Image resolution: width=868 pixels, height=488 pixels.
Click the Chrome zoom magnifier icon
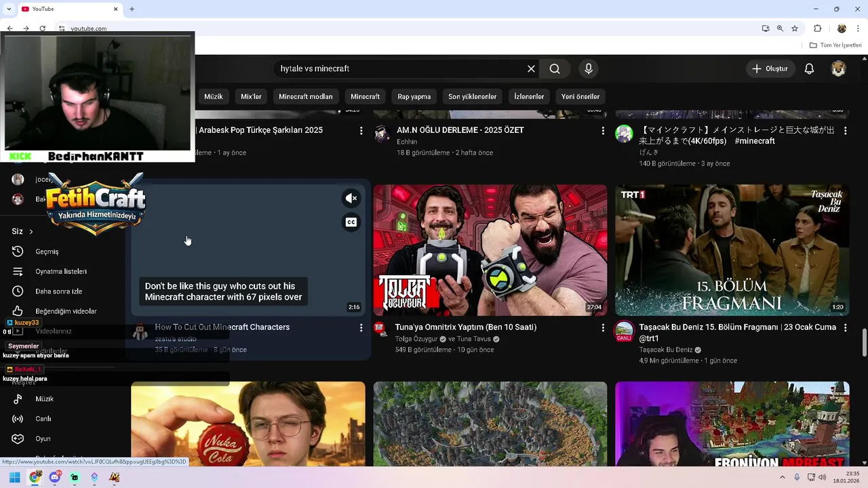[780, 28]
